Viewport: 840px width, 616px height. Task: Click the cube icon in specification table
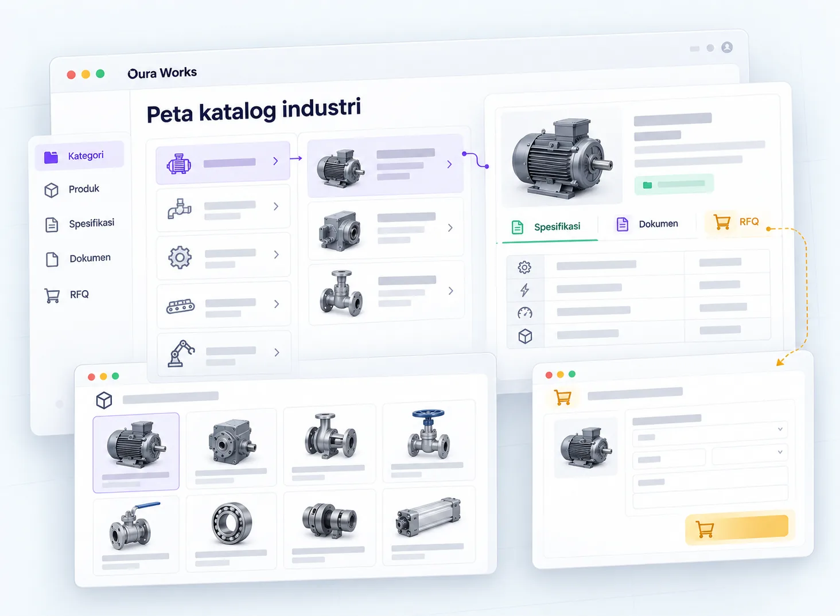coord(525,336)
